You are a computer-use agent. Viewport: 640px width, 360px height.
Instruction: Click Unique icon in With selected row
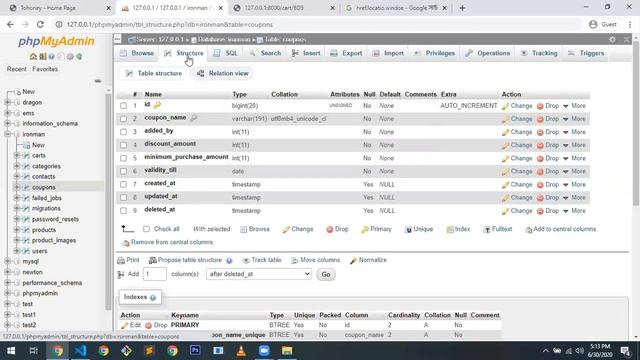[x=408, y=229]
